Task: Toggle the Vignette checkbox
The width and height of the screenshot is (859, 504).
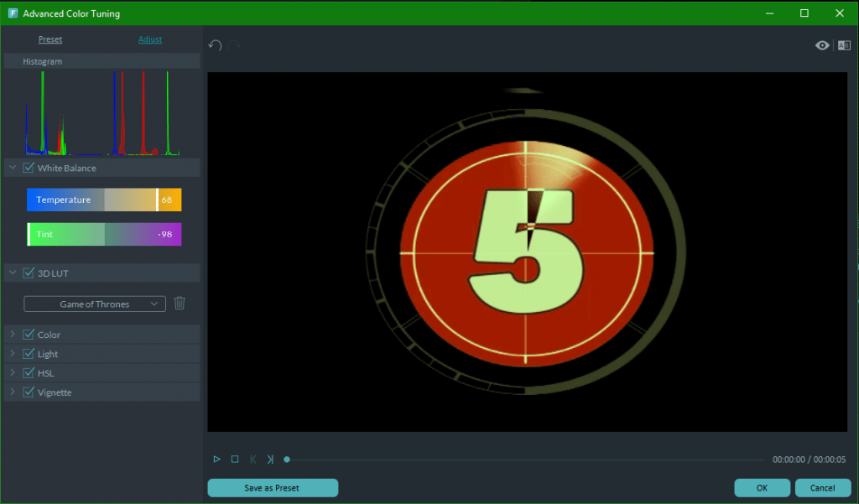Action: [x=29, y=392]
